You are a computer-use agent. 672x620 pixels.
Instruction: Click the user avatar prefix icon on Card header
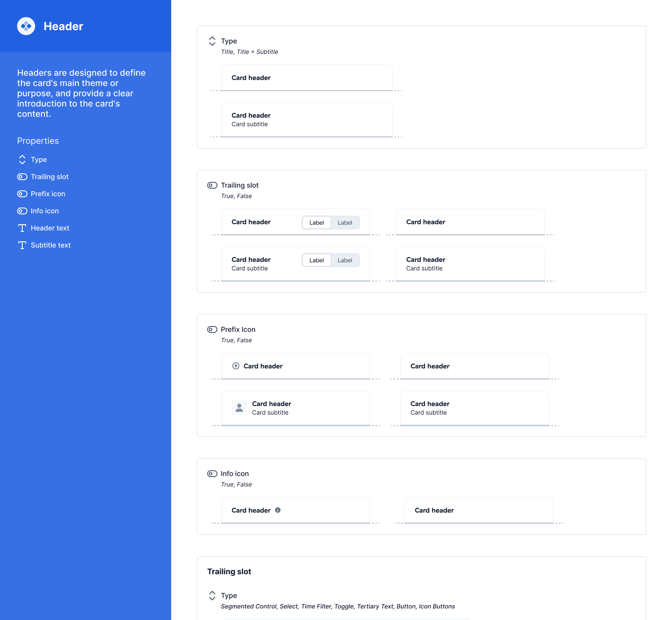coord(239,408)
